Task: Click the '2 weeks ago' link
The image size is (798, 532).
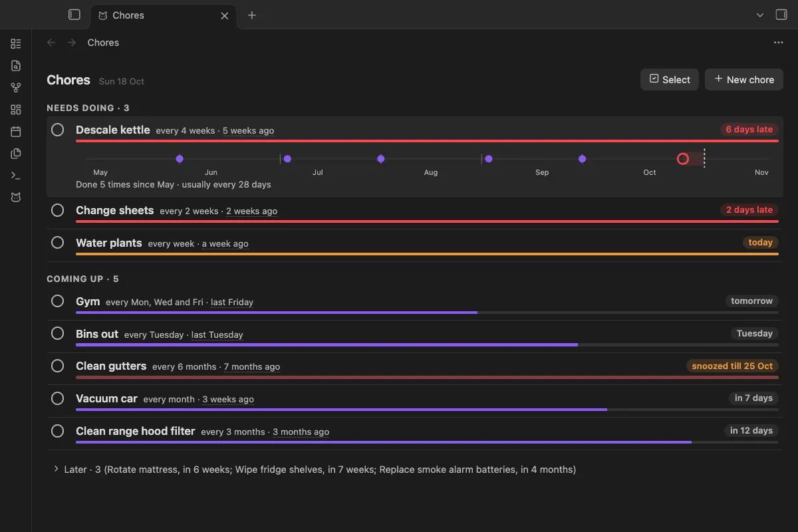Action: [x=251, y=211]
